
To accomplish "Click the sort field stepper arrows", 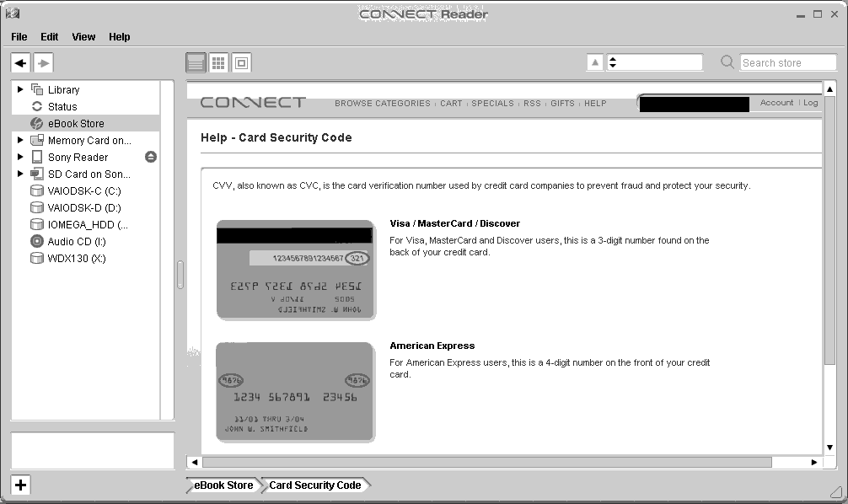I will 613,62.
